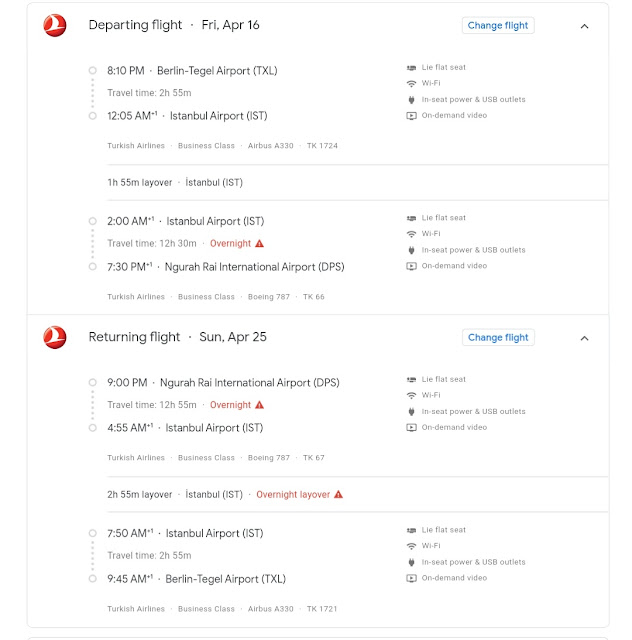Click the Wi-Fi icon for flight TK 1721
Screen dimensions: 632x640
click(x=411, y=546)
